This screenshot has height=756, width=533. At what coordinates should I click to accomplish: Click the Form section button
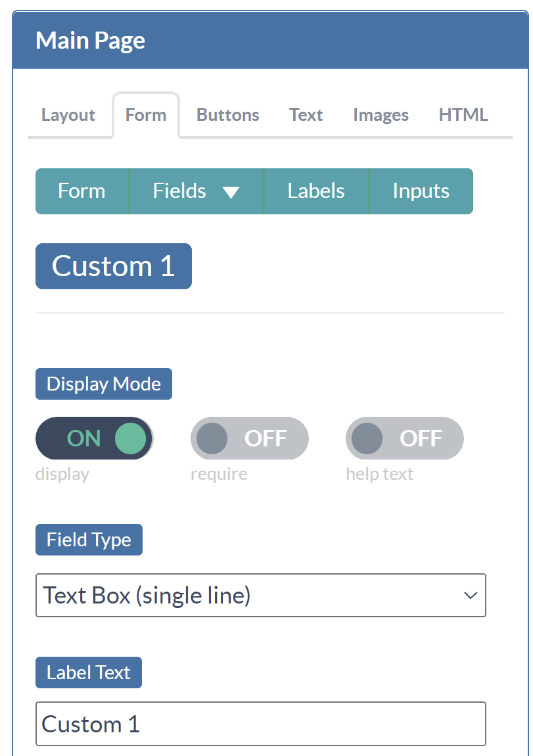[81, 191]
